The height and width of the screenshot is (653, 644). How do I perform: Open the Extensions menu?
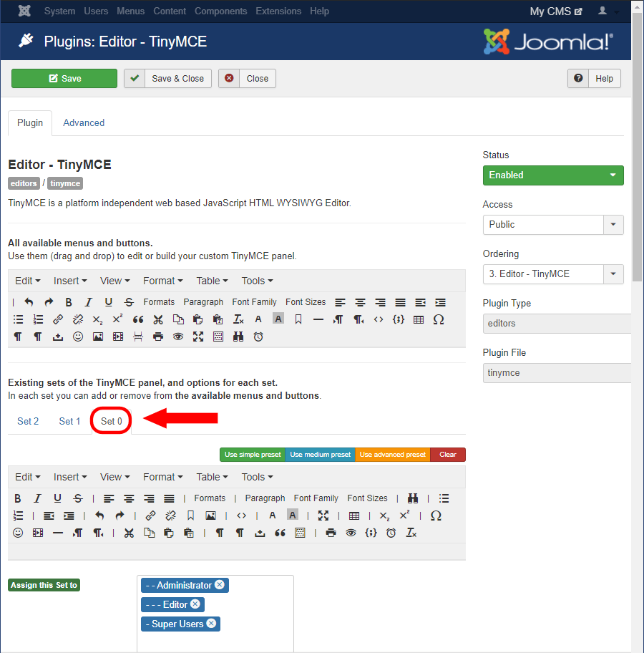pyautogui.click(x=278, y=11)
